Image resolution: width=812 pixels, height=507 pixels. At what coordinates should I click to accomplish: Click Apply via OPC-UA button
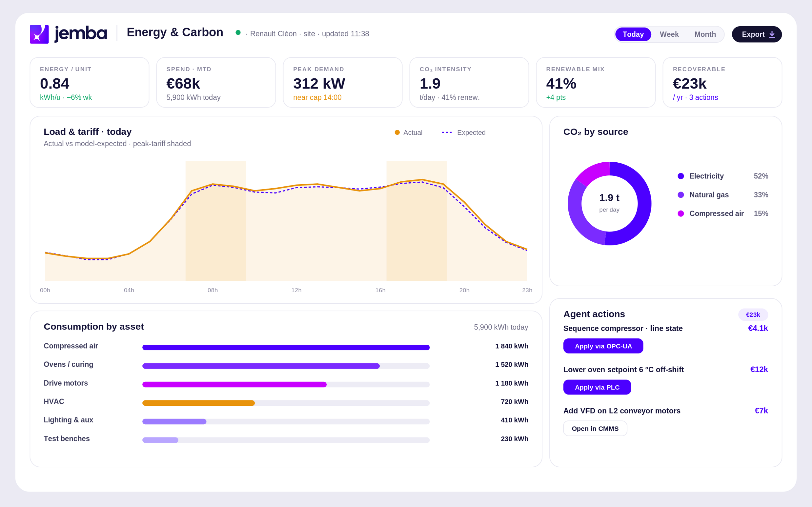(x=603, y=346)
